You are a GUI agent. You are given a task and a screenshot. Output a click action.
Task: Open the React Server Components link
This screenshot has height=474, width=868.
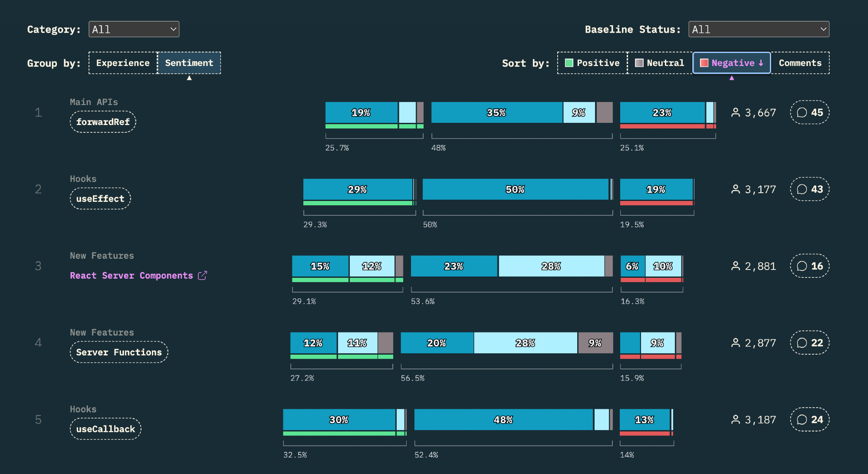pos(132,276)
